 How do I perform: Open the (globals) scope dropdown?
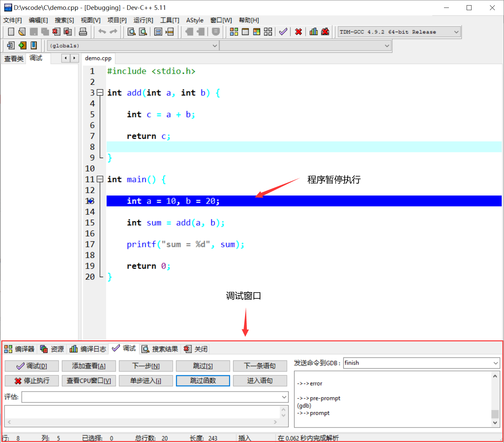(215, 46)
